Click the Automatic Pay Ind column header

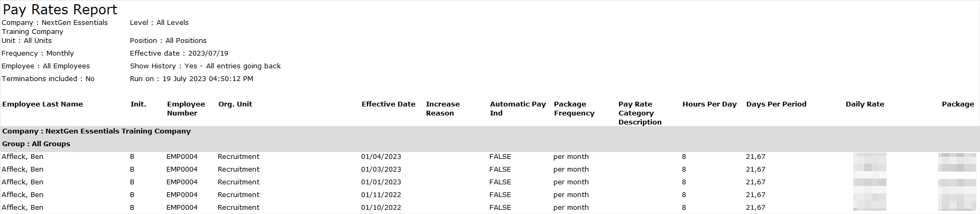click(x=517, y=109)
